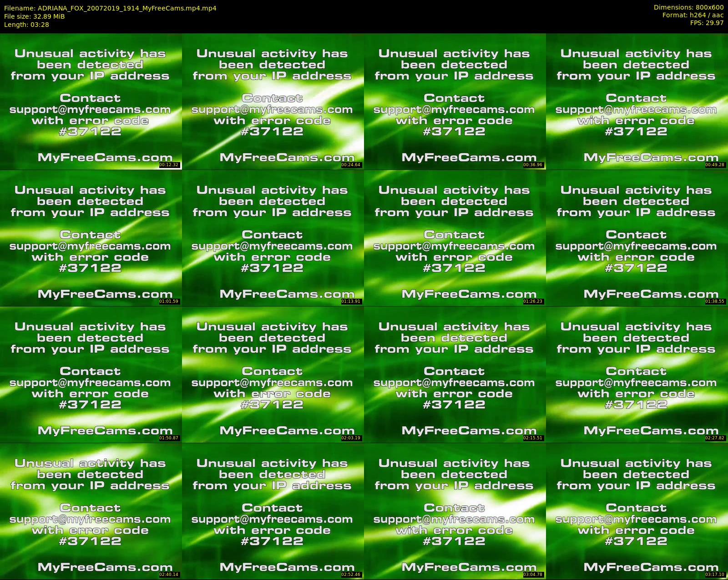
Task: Pick the thumbnail frame stamped 02:40.14
Action: tap(91, 511)
